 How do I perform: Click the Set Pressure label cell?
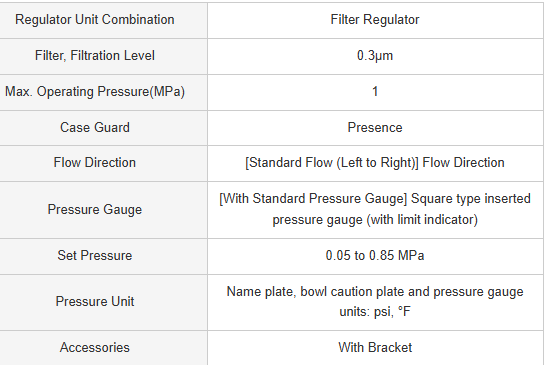[103, 256]
